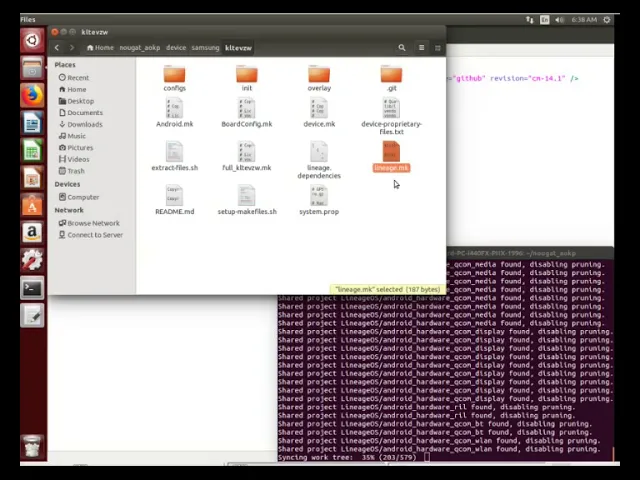
Task: Launch Firefox from the launcher
Action: [32, 96]
